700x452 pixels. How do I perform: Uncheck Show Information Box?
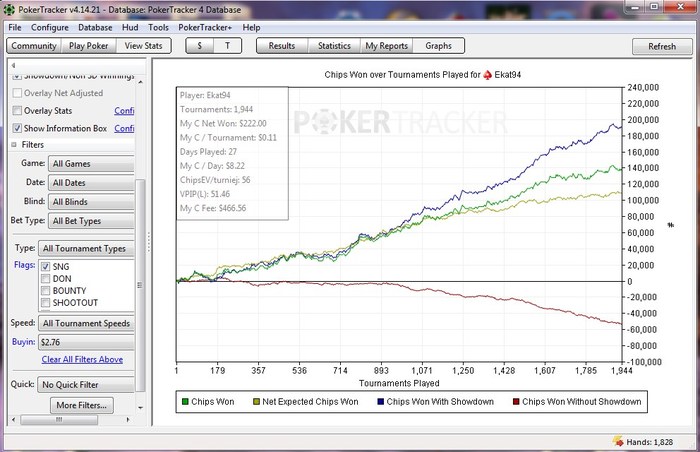click(17, 128)
